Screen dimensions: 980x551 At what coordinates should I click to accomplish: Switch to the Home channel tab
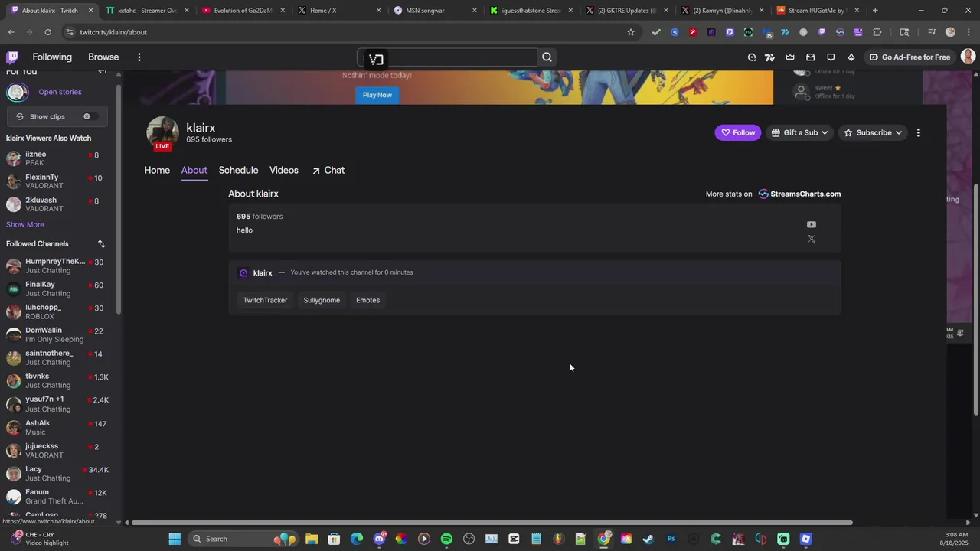point(157,170)
